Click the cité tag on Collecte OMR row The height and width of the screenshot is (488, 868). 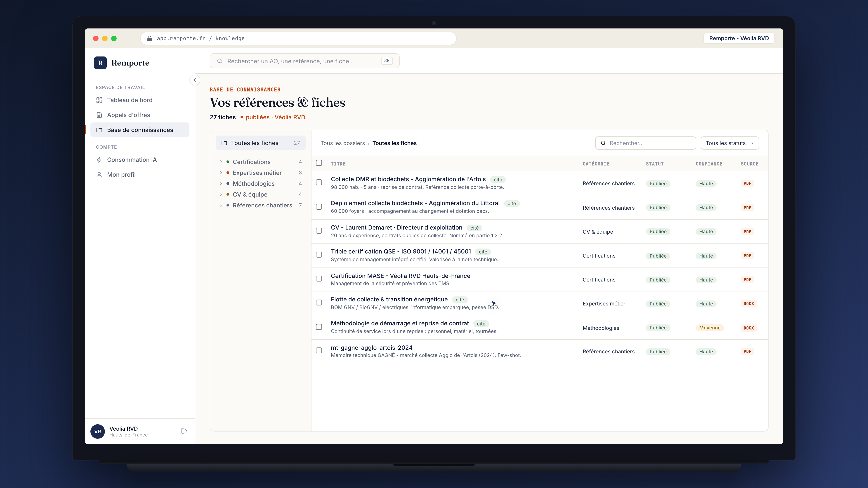498,180
